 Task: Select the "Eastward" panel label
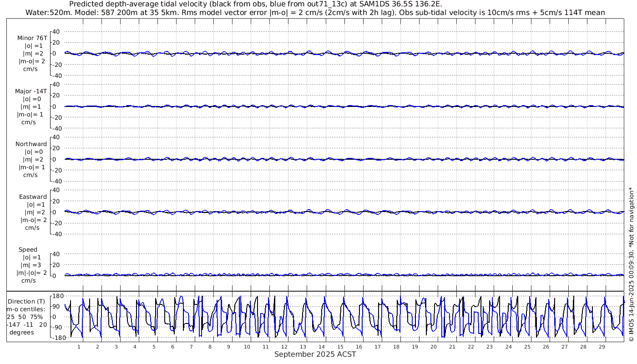(x=33, y=197)
